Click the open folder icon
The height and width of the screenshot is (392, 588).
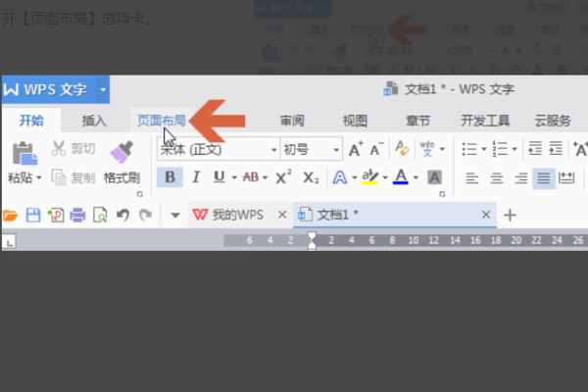click(11, 216)
